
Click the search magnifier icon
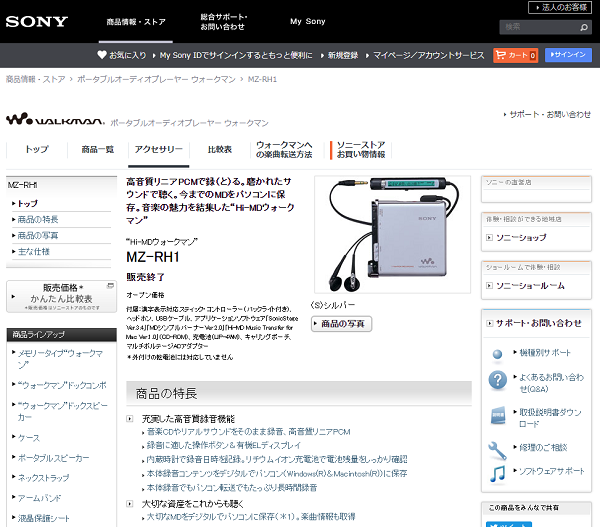point(584,28)
